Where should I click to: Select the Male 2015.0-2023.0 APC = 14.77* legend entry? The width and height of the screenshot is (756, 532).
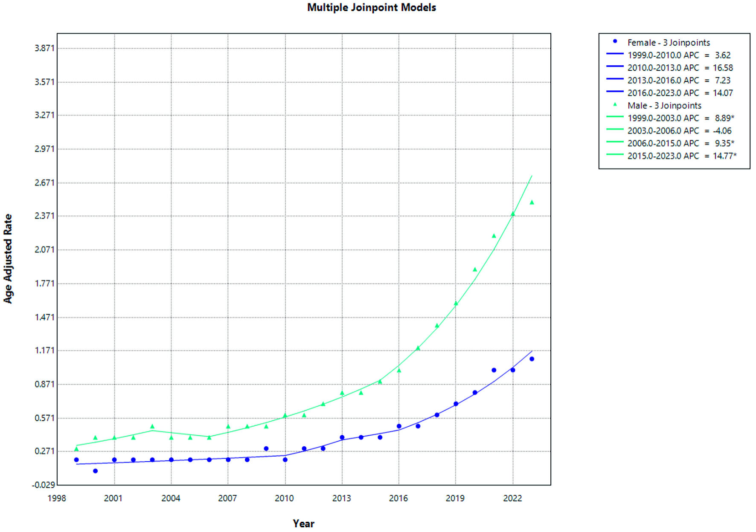coord(681,156)
